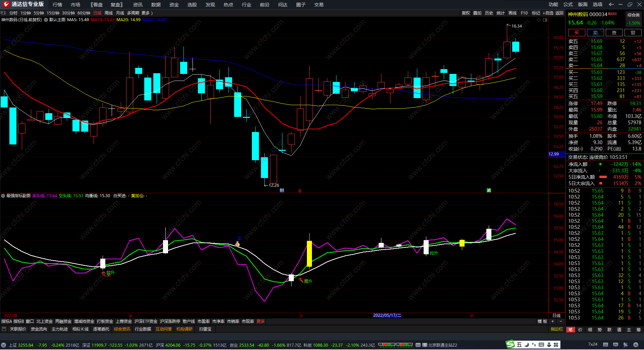This screenshot has height=350, width=644.
Task: Open the 叠加 overlay menu
Action: pos(477,13)
